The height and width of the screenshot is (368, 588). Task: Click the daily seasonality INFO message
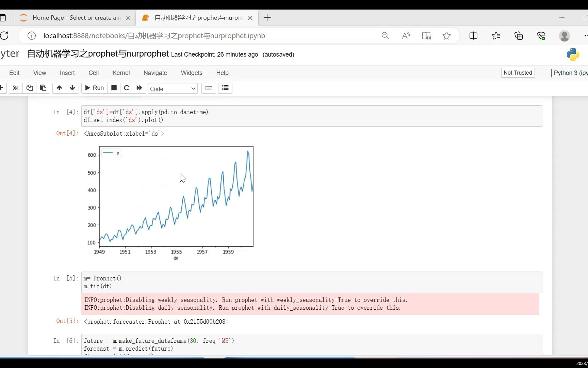(x=243, y=308)
